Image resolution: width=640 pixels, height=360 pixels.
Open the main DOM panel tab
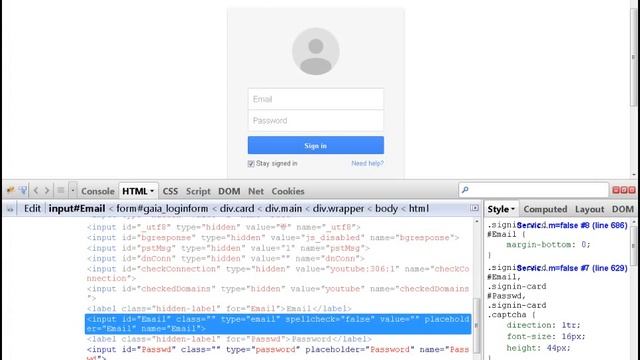pyautogui.click(x=229, y=191)
